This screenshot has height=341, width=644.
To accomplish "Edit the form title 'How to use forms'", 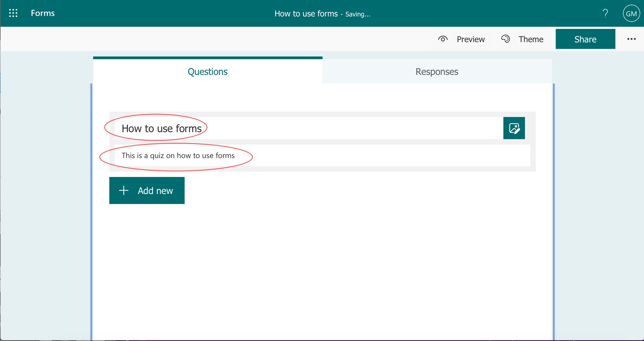I will click(161, 129).
